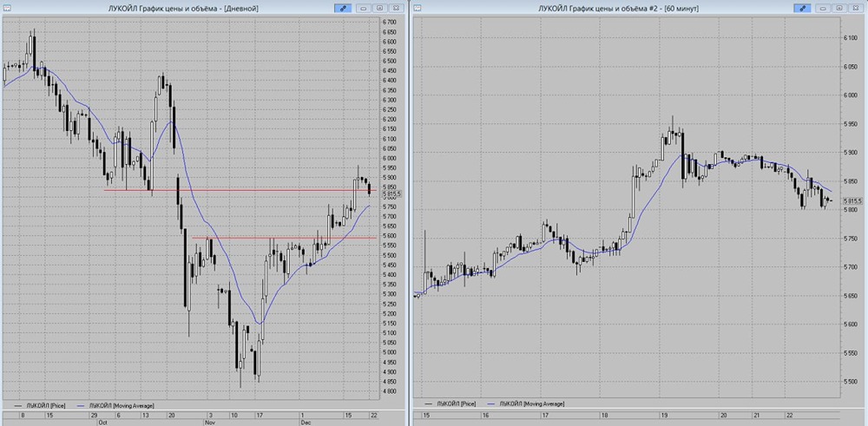Click the 6 700 price axis label
868x426 pixels.
click(x=389, y=23)
